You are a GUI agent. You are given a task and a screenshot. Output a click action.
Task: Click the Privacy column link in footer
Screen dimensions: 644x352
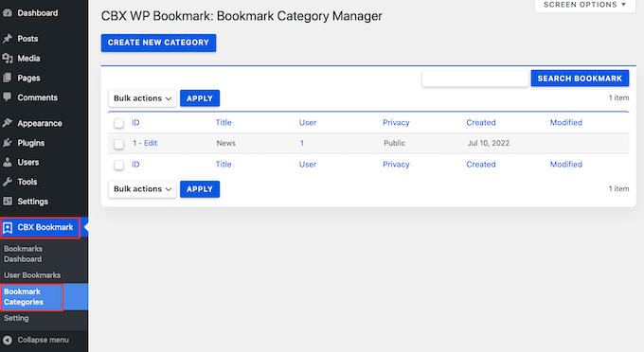tap(396, 165)
